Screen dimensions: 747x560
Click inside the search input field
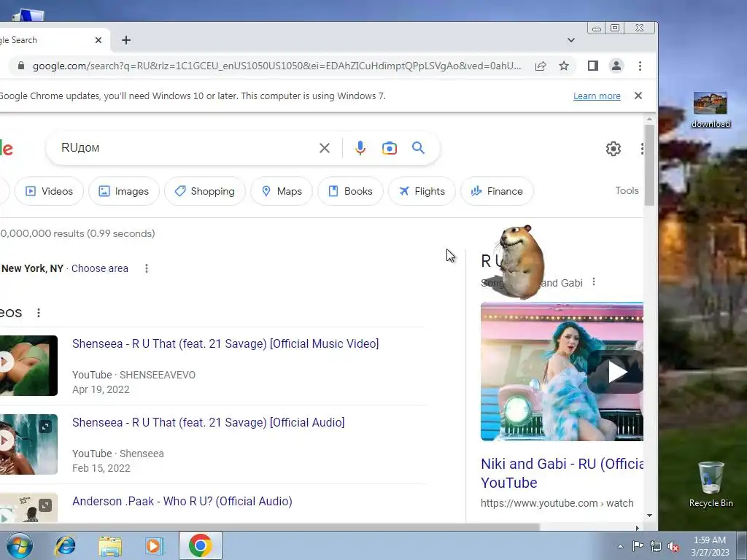(186, 148)
